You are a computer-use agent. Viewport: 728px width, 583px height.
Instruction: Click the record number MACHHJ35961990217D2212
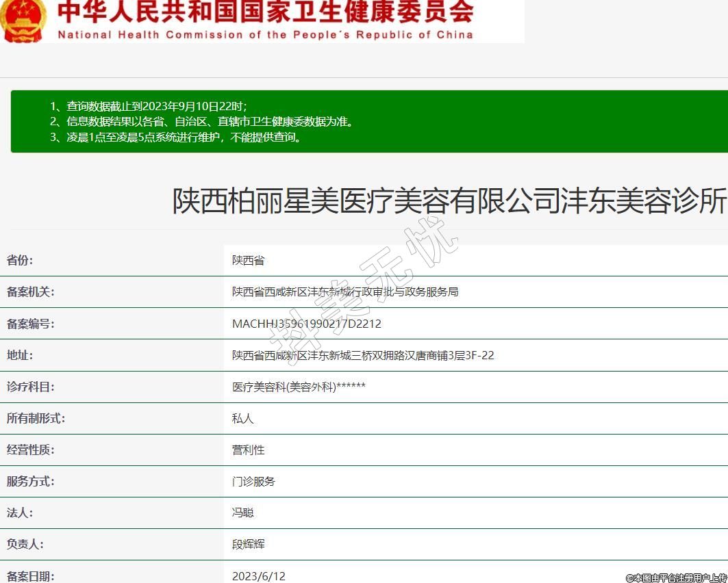pos(307,324)
